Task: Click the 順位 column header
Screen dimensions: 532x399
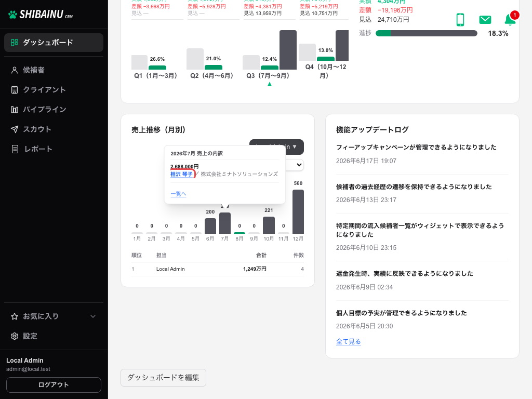Action: click(x=137, y=255)
